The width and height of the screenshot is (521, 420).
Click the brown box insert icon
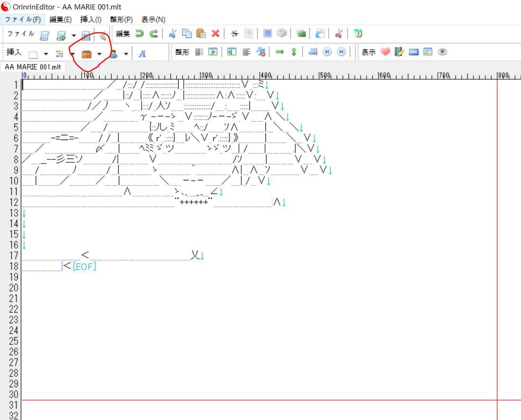(x=86, y=54)
